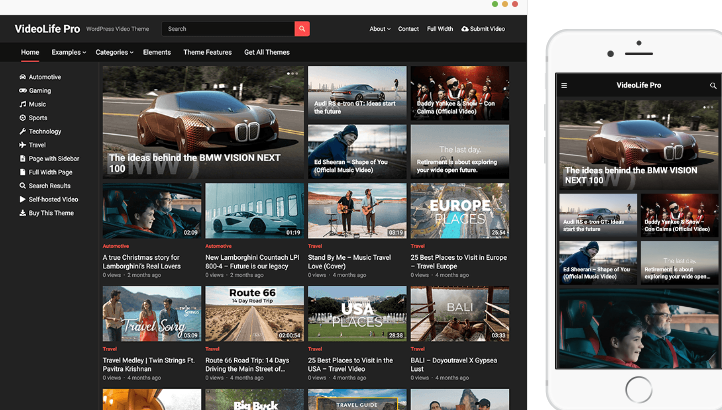Open the Technology category link in sidebar
The width and height of the screenshot is (722, 410).
tap(45, 131)
